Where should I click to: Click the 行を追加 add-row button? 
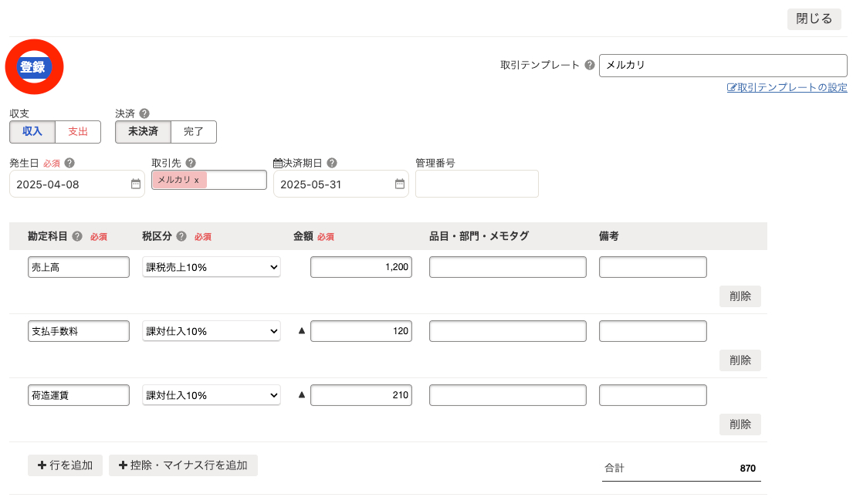tap(65, 465)
